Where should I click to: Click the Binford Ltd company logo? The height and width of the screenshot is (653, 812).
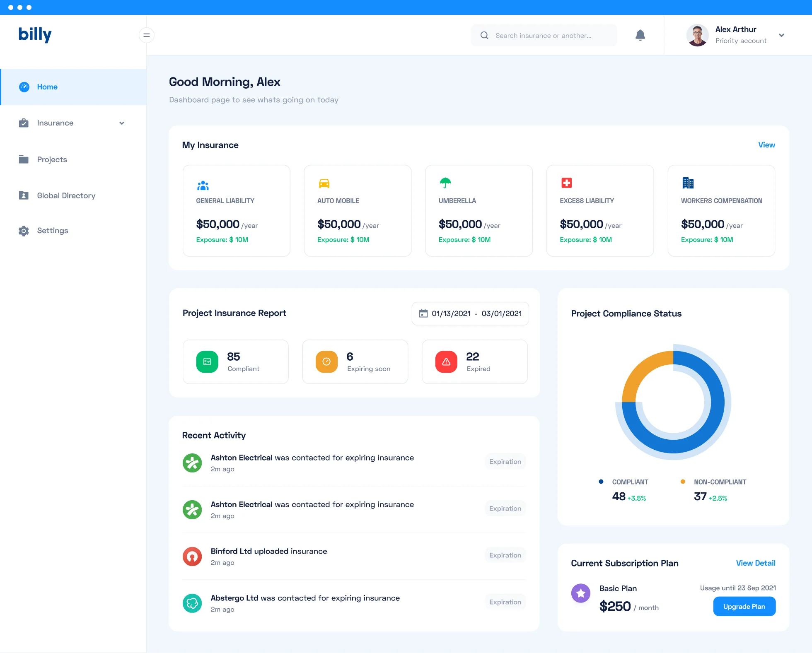point(192,557)
